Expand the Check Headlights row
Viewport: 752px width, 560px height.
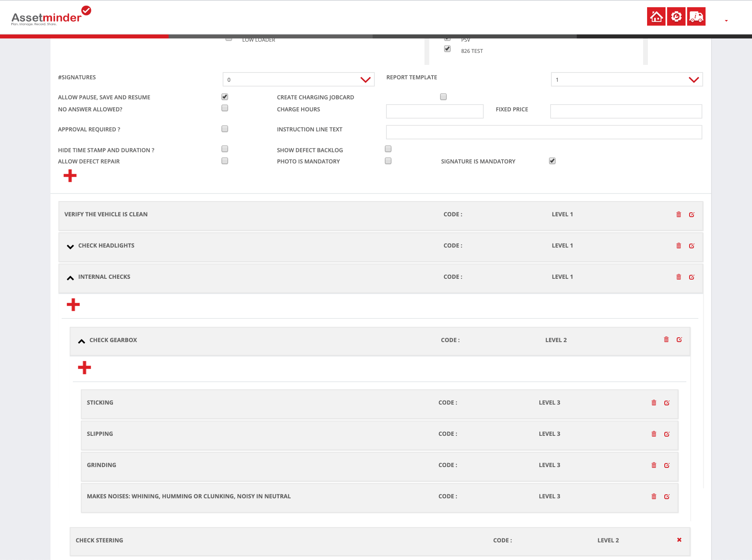pyautogui.click(x=70, y=246)
